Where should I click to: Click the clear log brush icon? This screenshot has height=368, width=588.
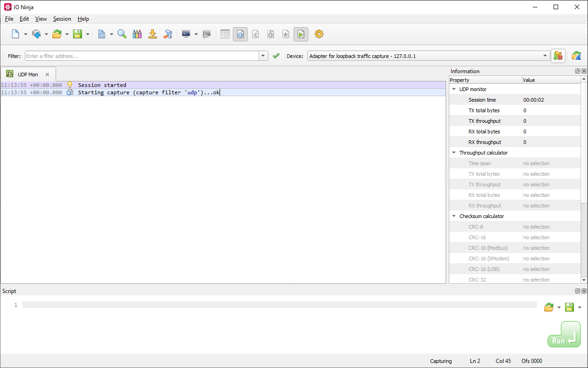[168, 34]
